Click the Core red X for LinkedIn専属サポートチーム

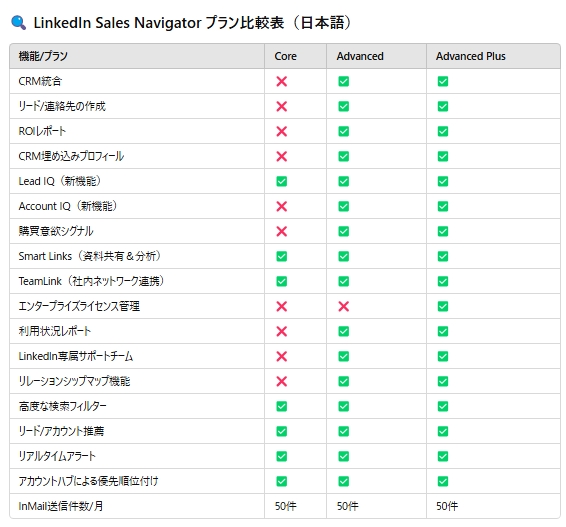tap(282, 356)
